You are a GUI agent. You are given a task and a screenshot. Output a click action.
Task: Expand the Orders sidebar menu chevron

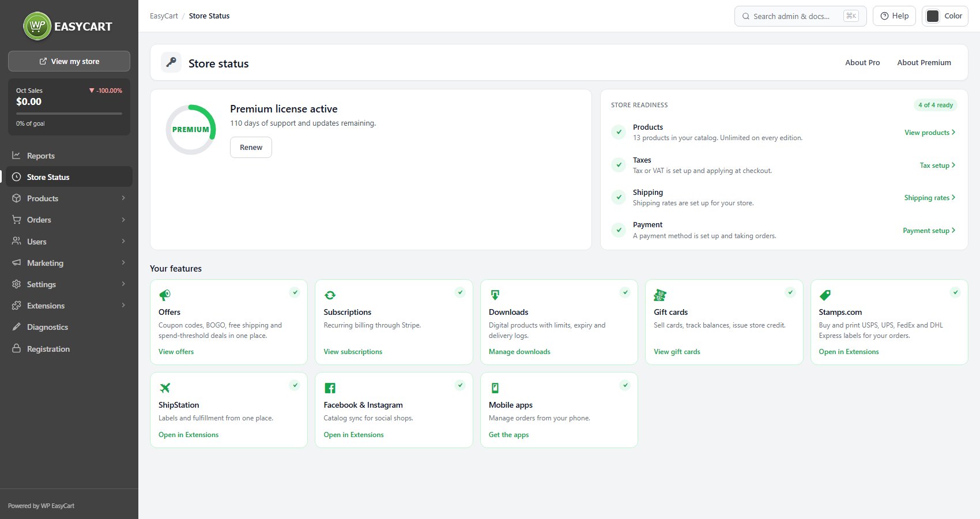coord(123,220)
